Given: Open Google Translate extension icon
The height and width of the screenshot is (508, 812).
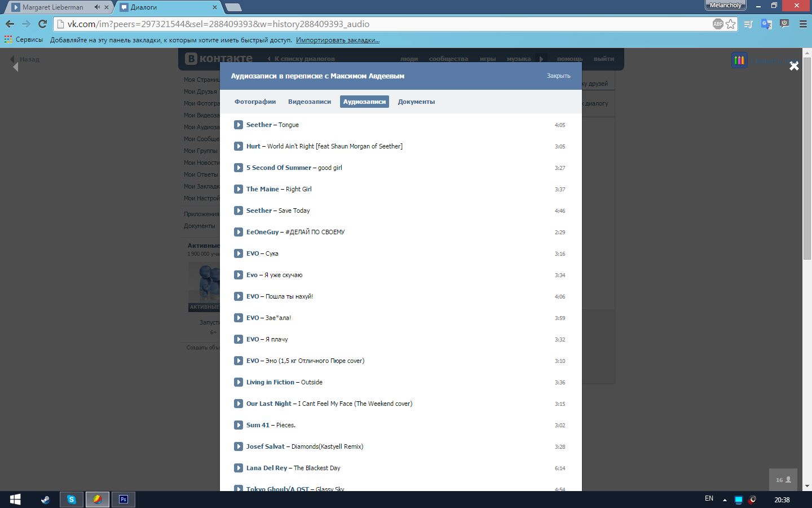Looking at the screenshot, I should [x=766, y=24].
